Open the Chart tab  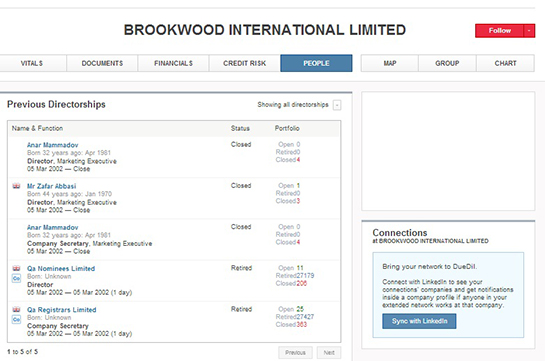click(505, 63)
